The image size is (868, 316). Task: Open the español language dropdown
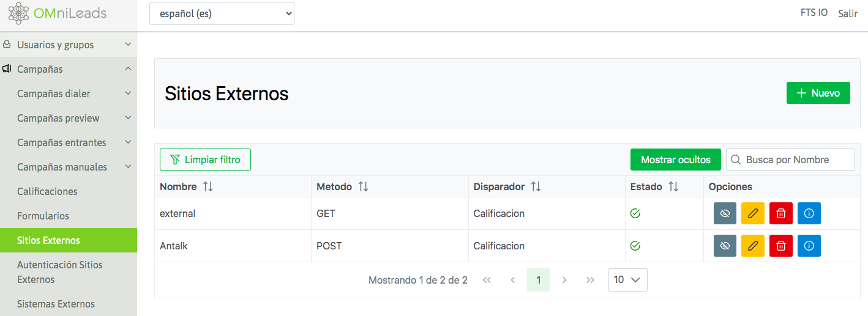(x=222, y=13)
